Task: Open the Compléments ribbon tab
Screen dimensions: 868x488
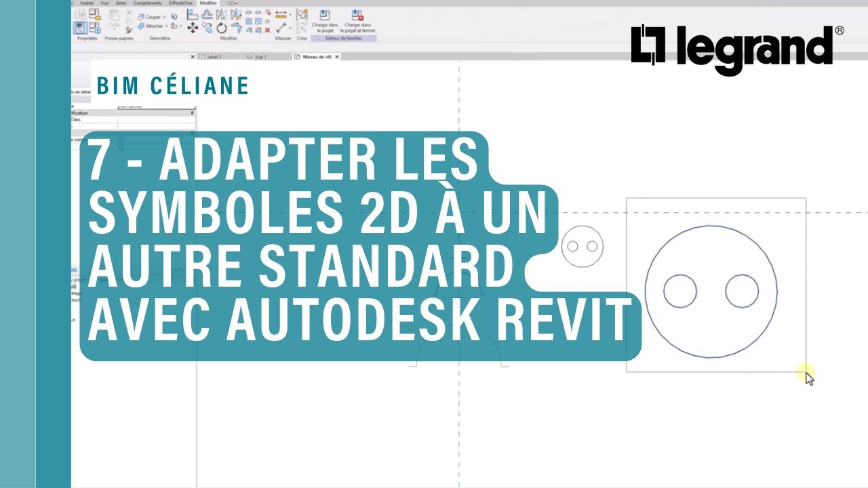Action: (147, 3)
